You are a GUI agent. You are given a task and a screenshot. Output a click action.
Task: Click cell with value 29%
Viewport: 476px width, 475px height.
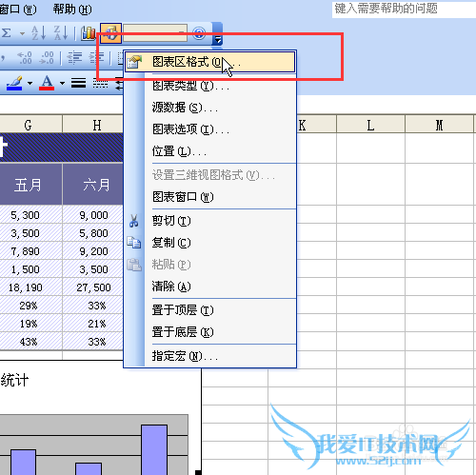tap(30, 306)
